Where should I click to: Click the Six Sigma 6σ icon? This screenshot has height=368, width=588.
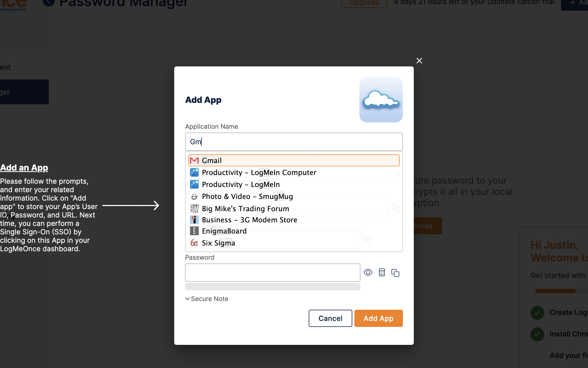pos(194,243)
